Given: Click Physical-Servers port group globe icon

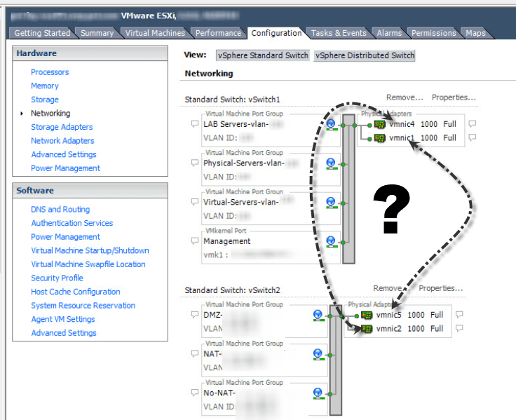Looking at the screenshot, I should (x=331, y=163).
